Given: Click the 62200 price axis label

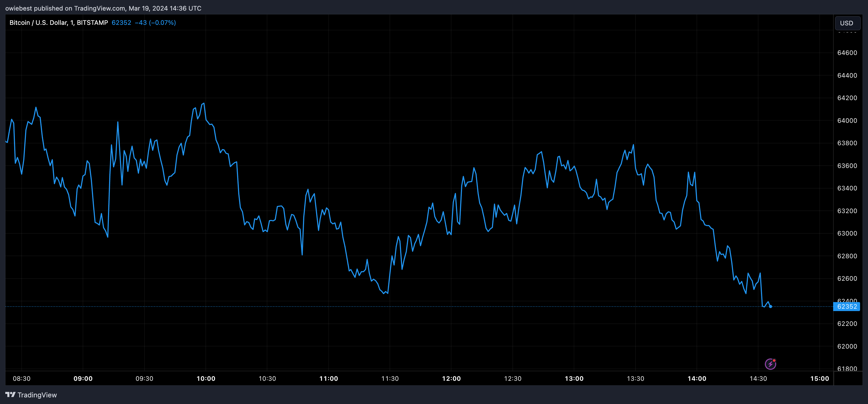Looking at the screenshot, I should click(x=847, y=323).
